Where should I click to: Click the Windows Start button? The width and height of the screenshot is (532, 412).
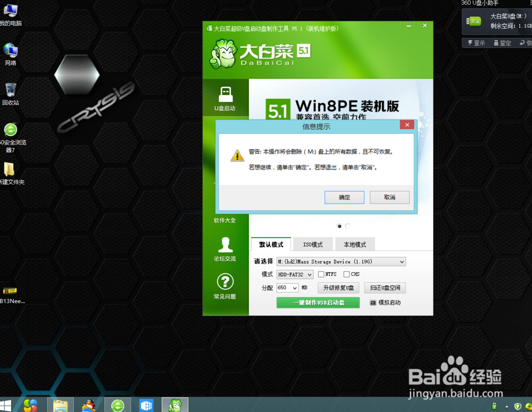[x=5, y=405]
